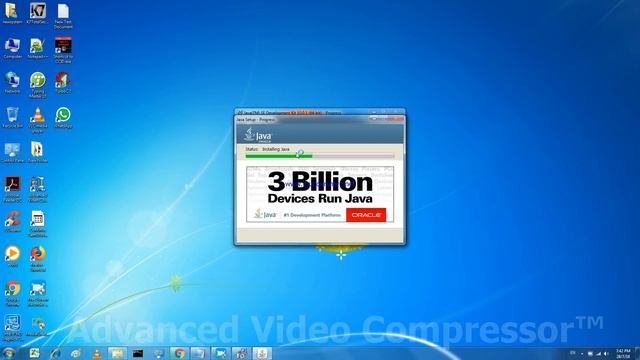Open the Computer desktop icon
The image size is (640, 360).
click(12, 49)
